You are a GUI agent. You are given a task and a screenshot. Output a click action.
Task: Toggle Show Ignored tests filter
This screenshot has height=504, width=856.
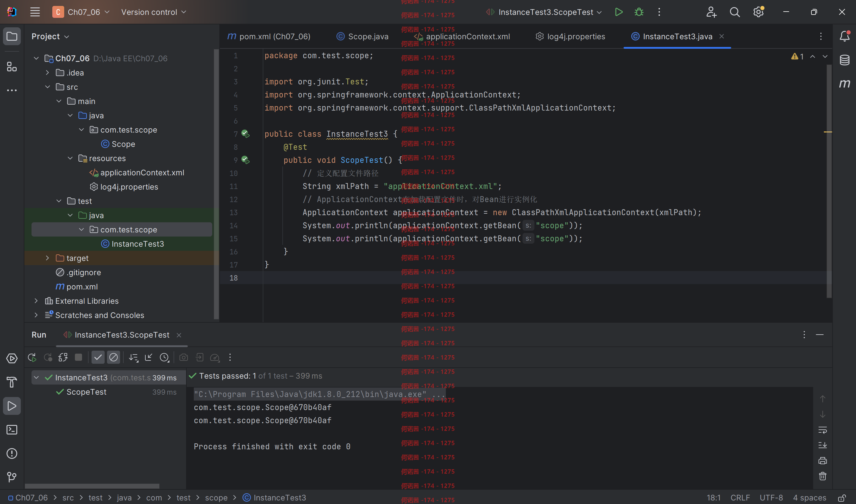tap(114, 357)
